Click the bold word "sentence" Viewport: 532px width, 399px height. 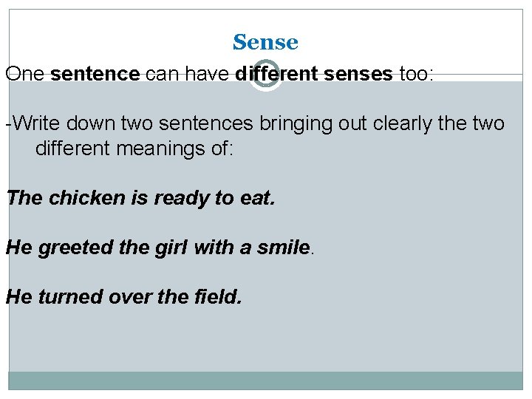[x=95, y=74]
